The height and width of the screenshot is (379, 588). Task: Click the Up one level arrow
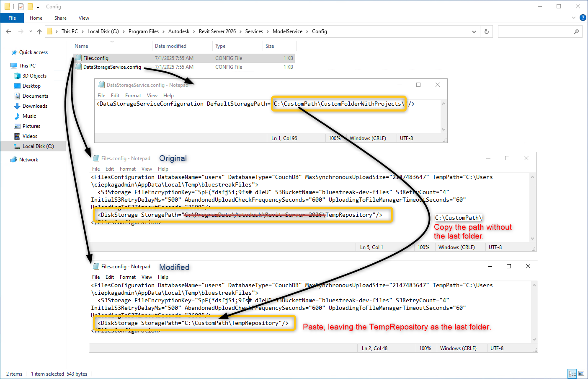[39, 31]
